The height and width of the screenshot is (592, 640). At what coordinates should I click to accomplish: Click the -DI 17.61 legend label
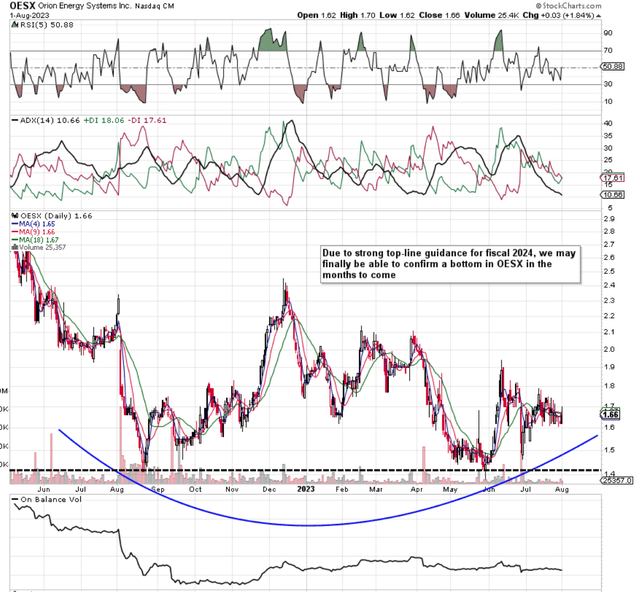coord(147,120)
